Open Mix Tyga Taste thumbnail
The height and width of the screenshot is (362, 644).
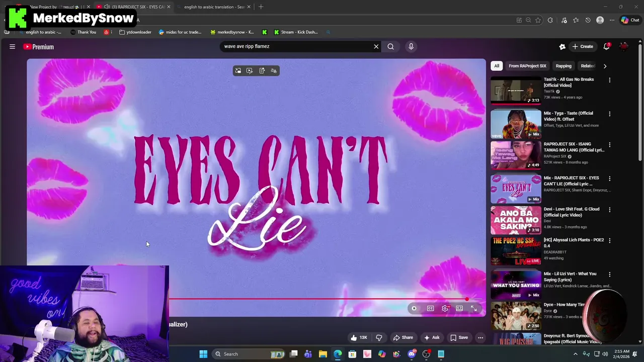pos(516,124)
